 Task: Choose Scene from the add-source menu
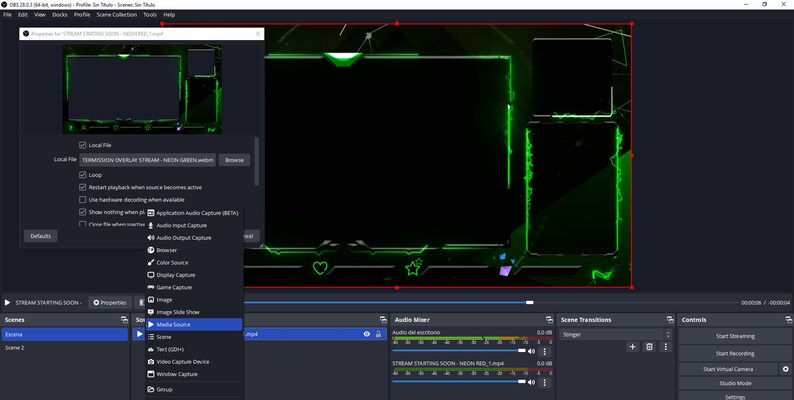coord(194,337)
